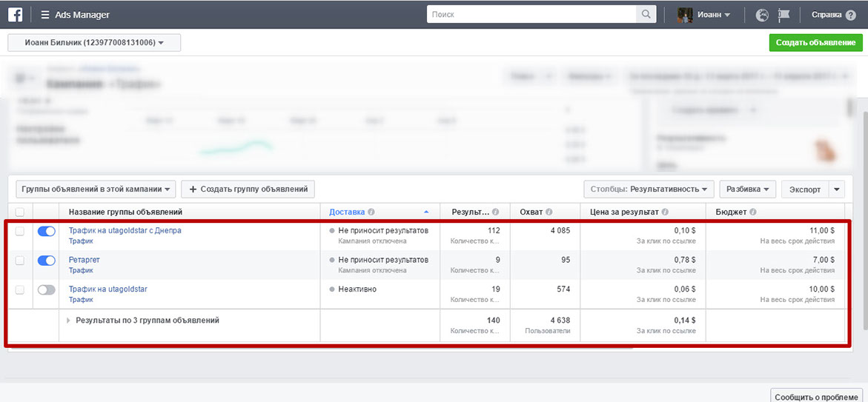
Task: Turn off the Ретаргет ad set toggle
Action: (46, 261)
